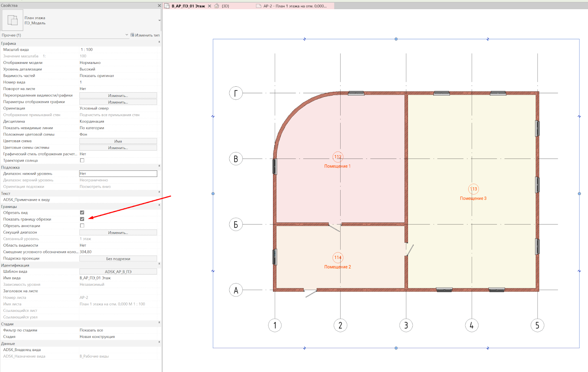Screen dimensions: 588x372
Task: Click the offset value "304,80"
Action: [x=86, y=252]
